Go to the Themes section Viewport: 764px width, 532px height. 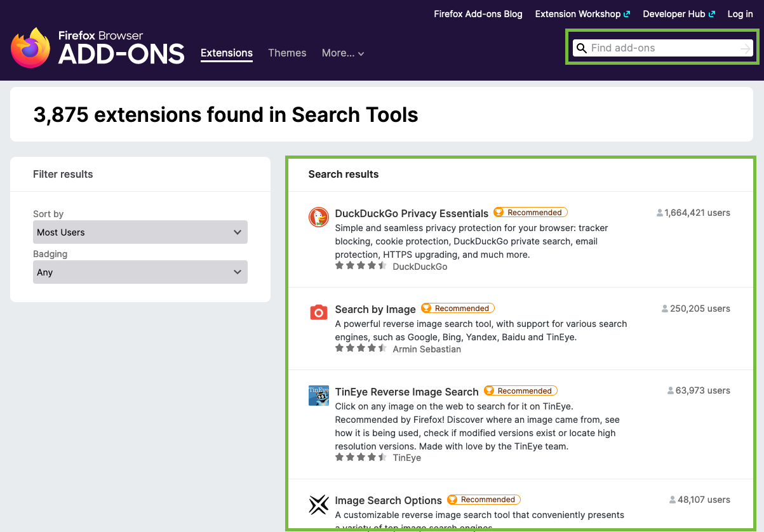pos(287,53)
